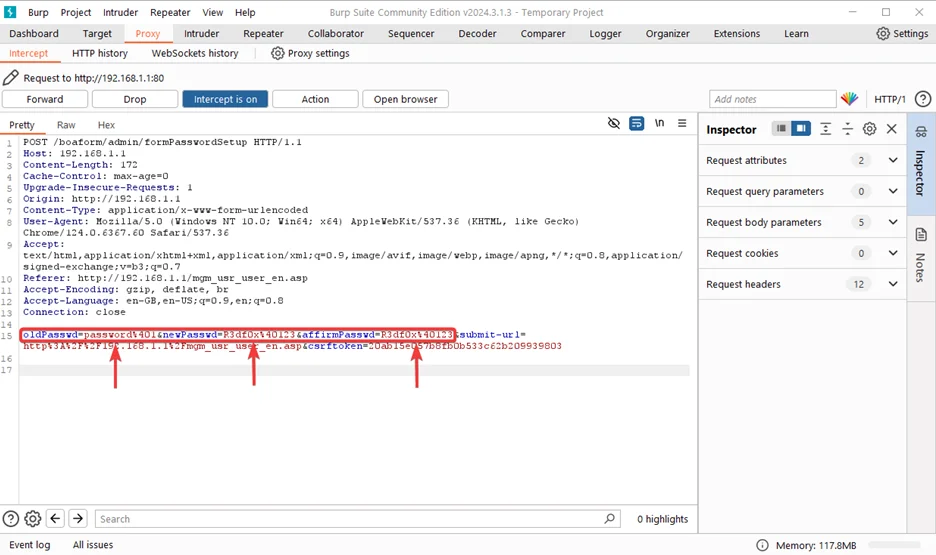Screen dimensions: 936x555
Task: Switch to Dashboard tab
Action: [34, 33]
